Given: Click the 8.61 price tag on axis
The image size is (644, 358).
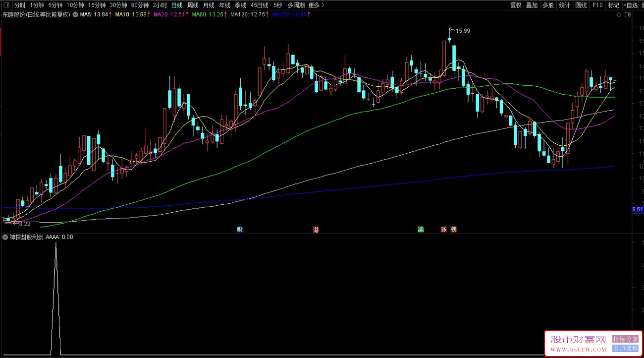Looking at the screenshot, I should [x=638, y=210].
